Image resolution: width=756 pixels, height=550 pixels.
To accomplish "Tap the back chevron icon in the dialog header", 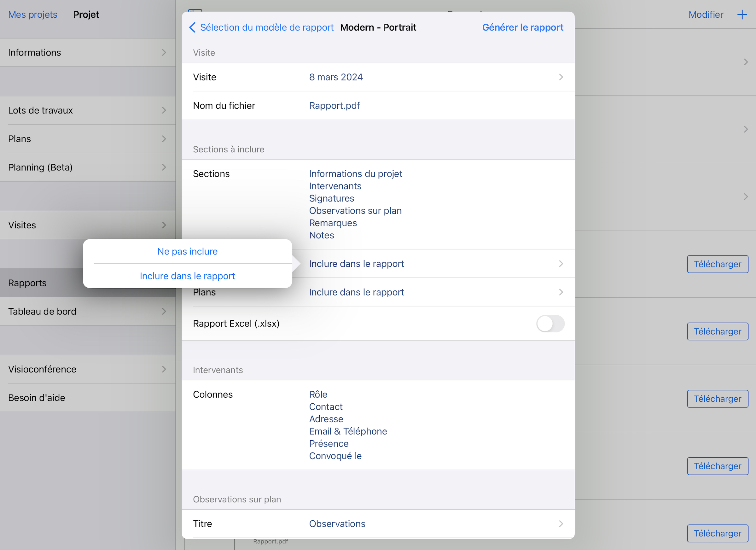I will click(x=192, y=27).
